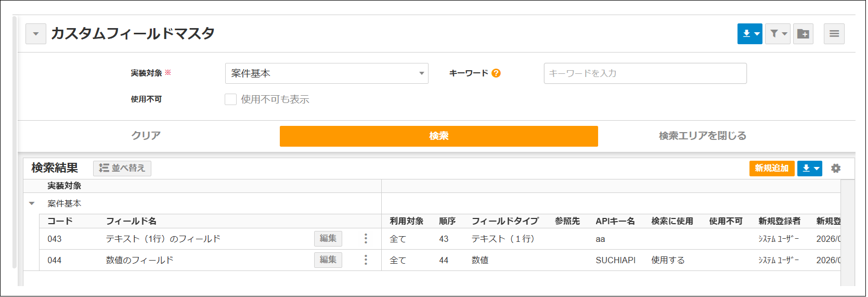This screenshot has width=868, height=297.
Task: Click the blue download button in the header
Action: 749,34
